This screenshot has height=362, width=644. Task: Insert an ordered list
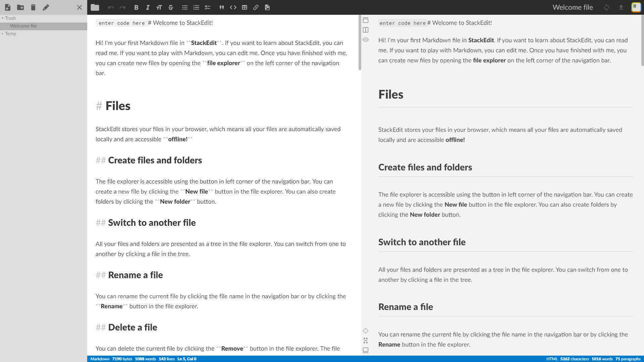tap(196, 7)
